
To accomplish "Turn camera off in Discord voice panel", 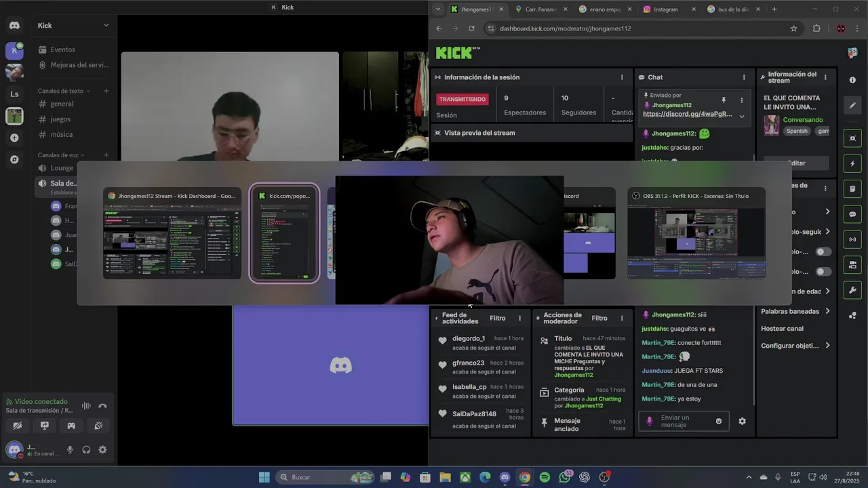I will (x=18, y=426).
